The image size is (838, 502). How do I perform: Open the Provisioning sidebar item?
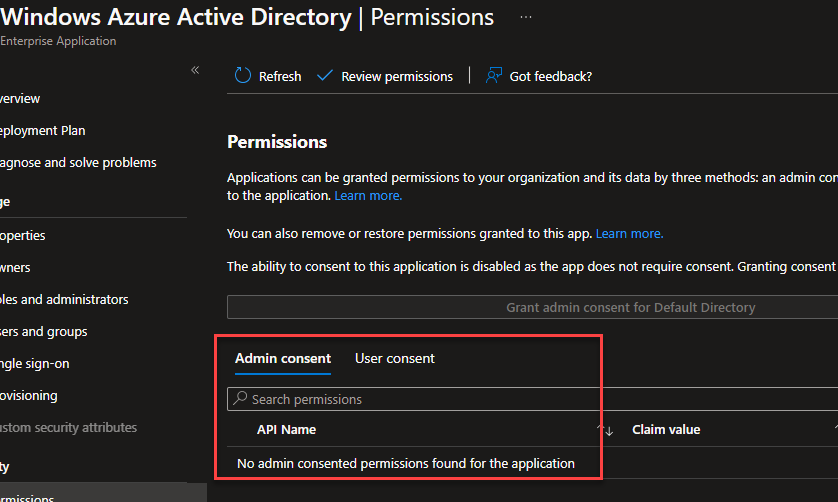pyautogui.click(x=29, y=396)
